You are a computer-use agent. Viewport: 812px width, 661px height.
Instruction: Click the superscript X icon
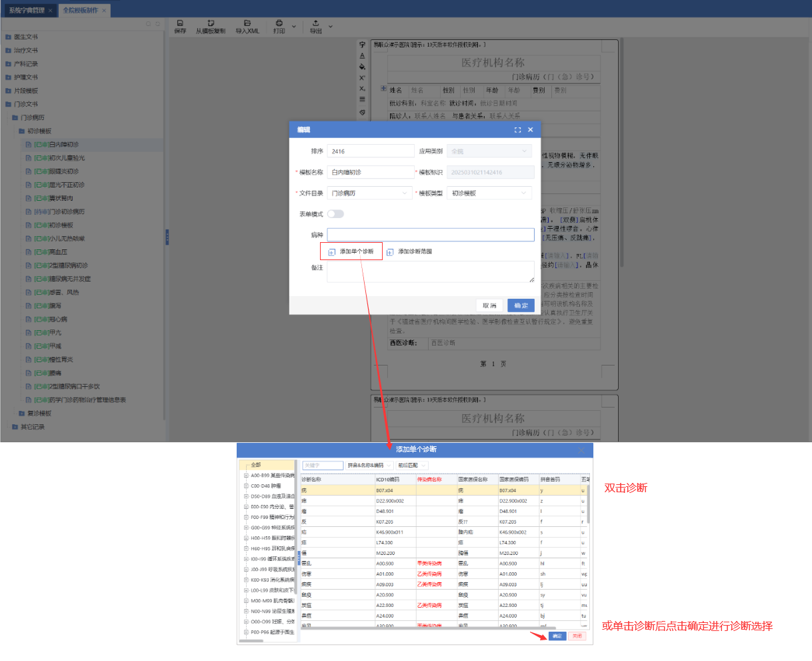click(x=362, y=78)
